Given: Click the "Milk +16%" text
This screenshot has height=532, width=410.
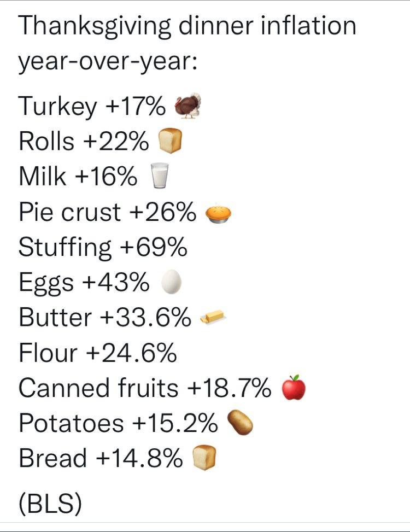Looking at the screenshot, I should click(x=78, y=177).
